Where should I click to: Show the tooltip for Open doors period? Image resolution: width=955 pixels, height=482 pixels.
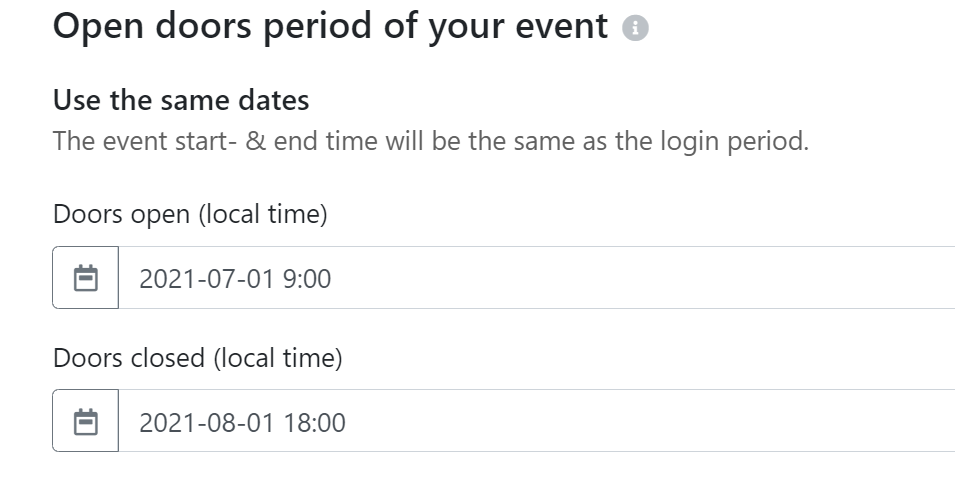pyautogui.click(x=635, y=29)
